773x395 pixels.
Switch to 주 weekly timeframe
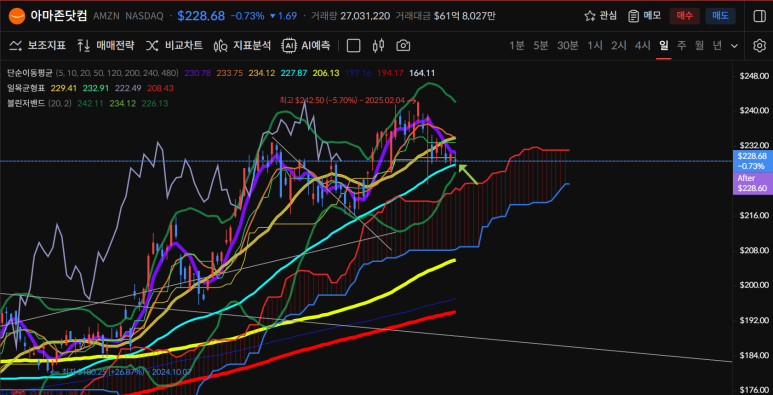(x=681, y=46)
